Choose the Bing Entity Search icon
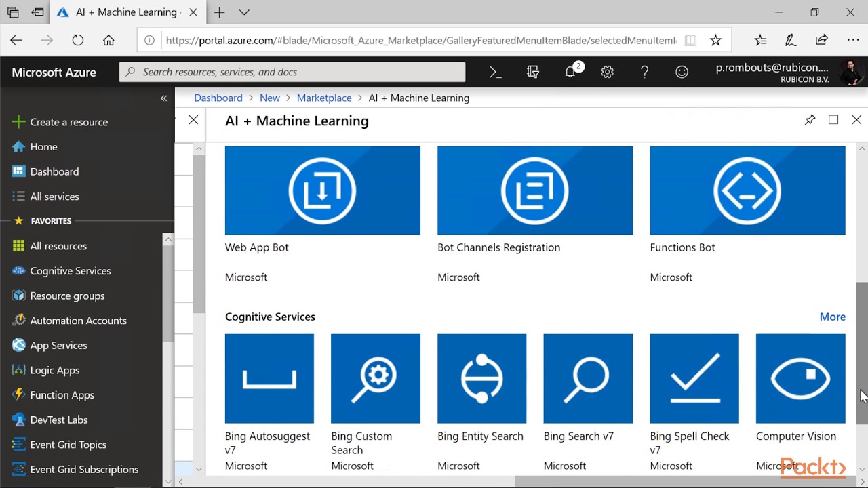 pyautogui.click(x=481, y=378)
